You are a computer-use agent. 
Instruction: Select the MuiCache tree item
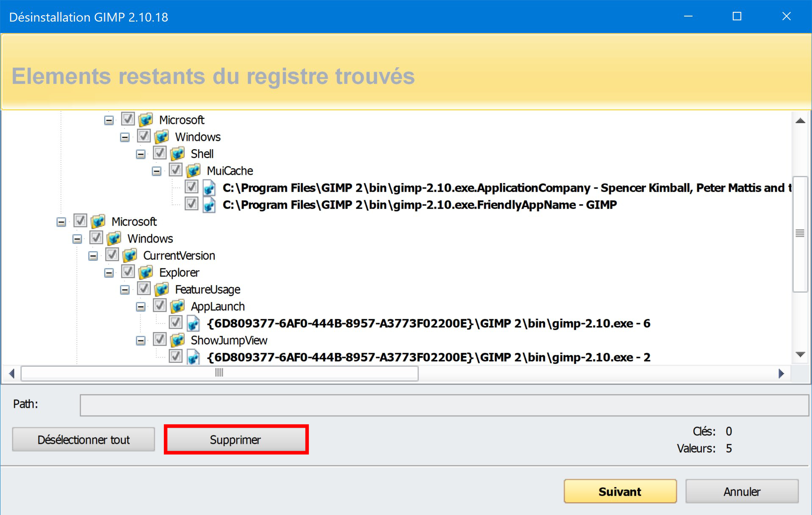coord(230,171)
